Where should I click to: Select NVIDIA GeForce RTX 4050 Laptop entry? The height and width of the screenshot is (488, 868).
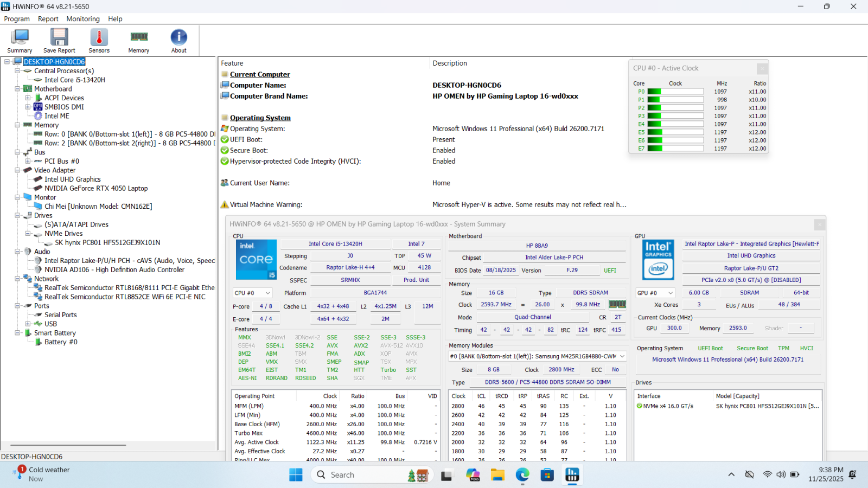coord(96,188)
